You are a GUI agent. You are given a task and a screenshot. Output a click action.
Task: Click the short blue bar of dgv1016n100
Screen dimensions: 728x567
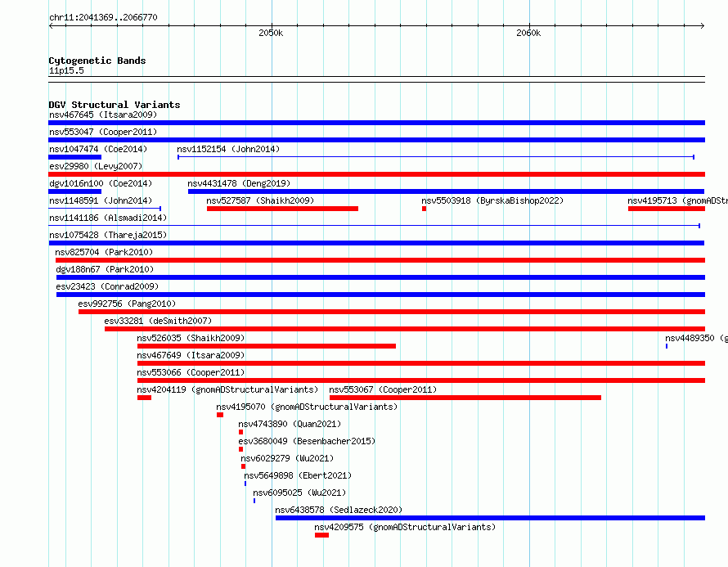74,191
